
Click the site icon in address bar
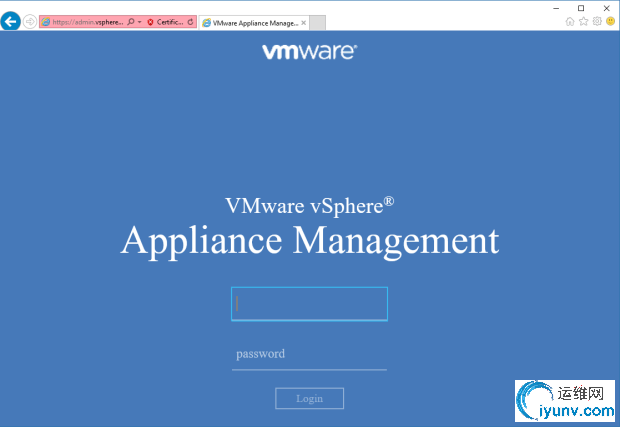pos(46,22)
